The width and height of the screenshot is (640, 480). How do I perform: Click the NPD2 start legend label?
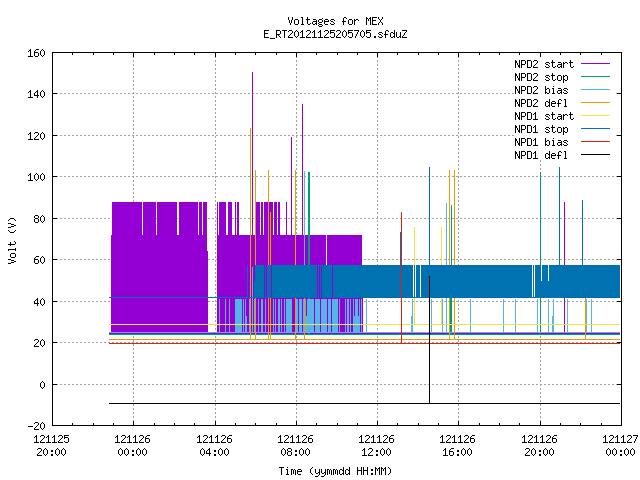pyautogui.click(x=544, y=64)
